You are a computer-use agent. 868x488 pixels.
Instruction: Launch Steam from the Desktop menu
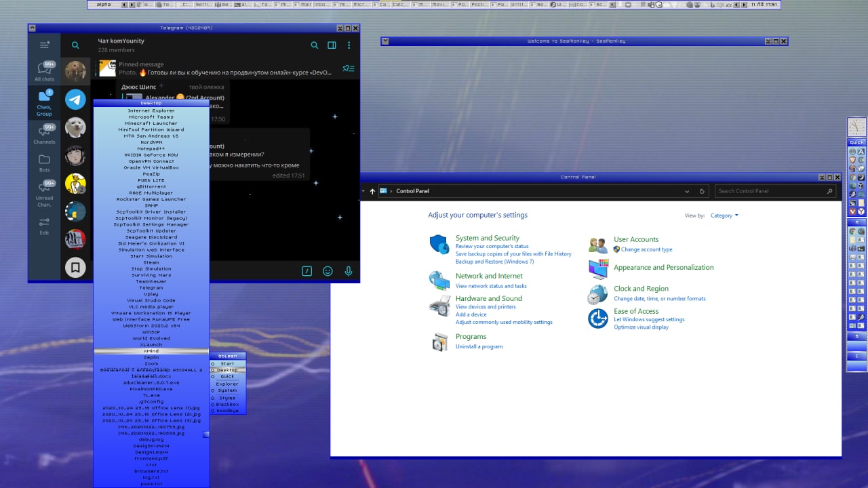[151, 262]
